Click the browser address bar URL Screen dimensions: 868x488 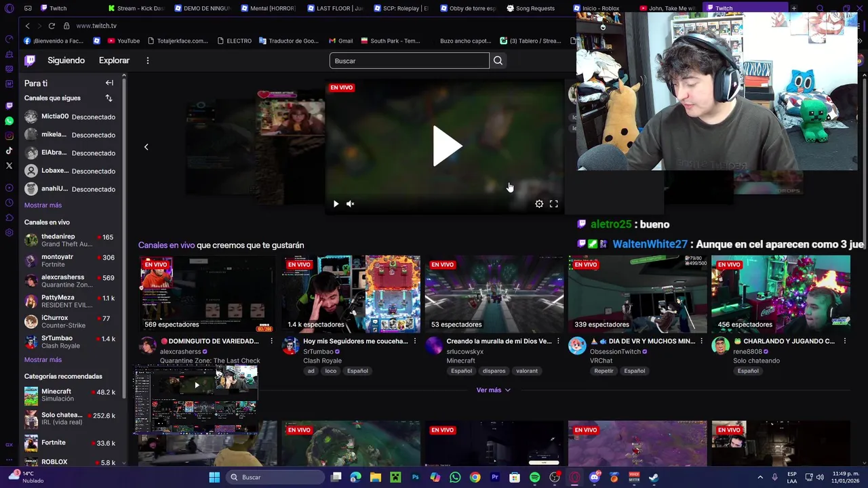pyautogui.click(x=96, y=26)
